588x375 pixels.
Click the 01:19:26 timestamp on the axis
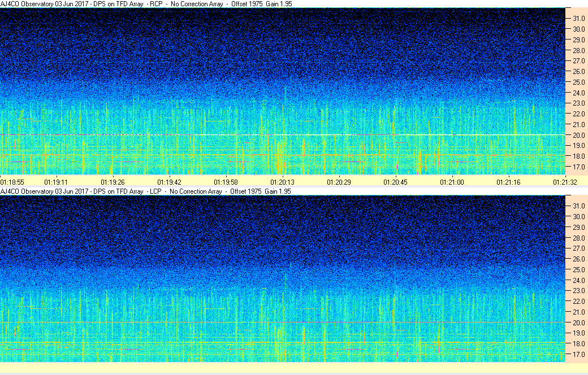[113, 182]
